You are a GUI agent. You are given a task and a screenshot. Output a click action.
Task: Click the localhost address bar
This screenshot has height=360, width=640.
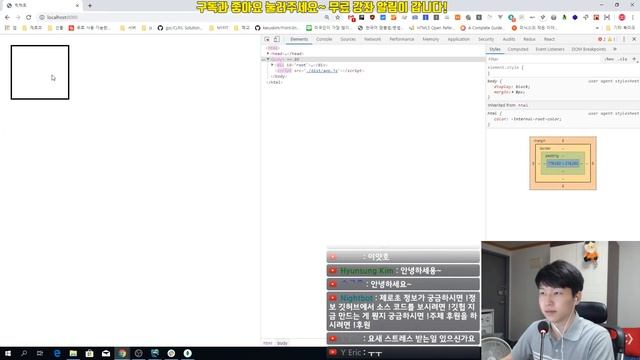point(180,17)
